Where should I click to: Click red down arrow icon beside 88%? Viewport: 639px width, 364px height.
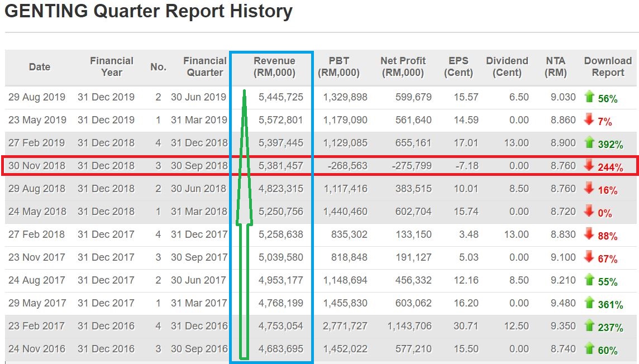tap(589, 234)
